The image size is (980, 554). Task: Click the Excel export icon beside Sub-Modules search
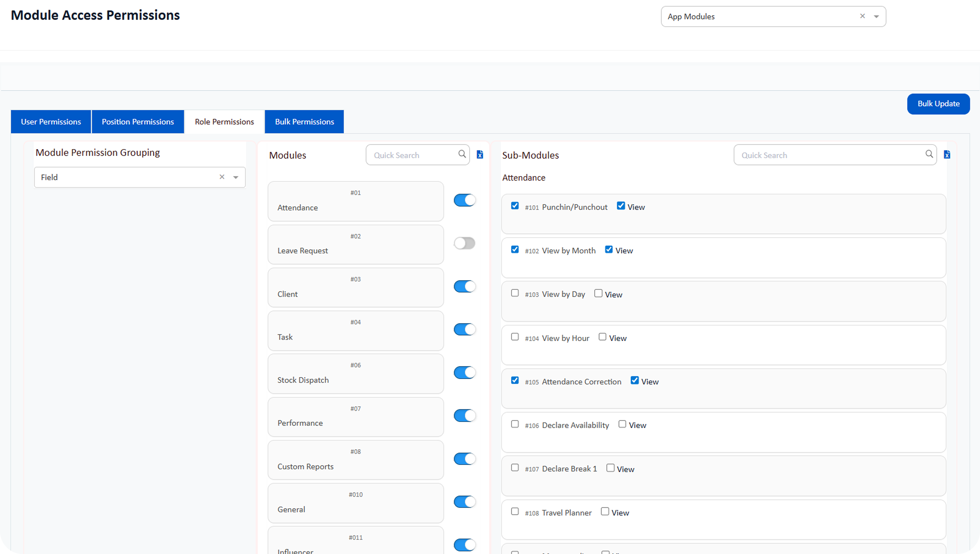(x=947, y=155)
